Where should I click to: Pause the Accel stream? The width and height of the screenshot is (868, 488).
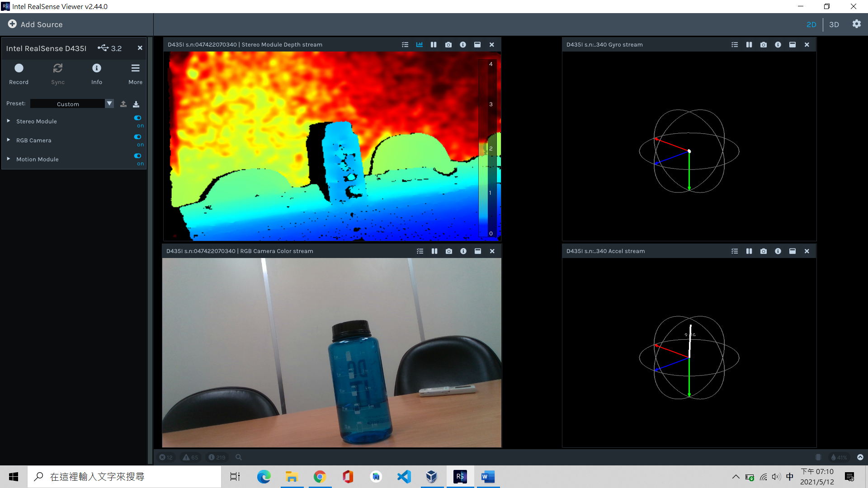(749, 251)
